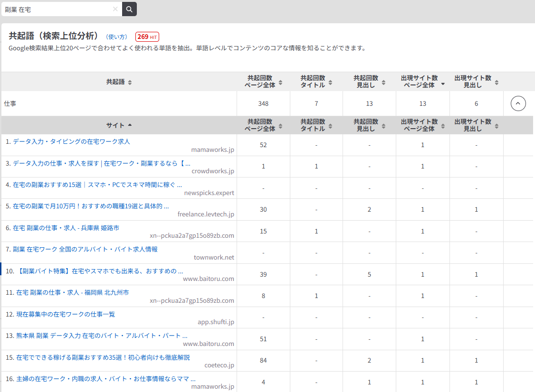
Task: Open the coeteco.jp 副業おすすめ35選 link
Action: pyautogui.click(x=103, y=357)
